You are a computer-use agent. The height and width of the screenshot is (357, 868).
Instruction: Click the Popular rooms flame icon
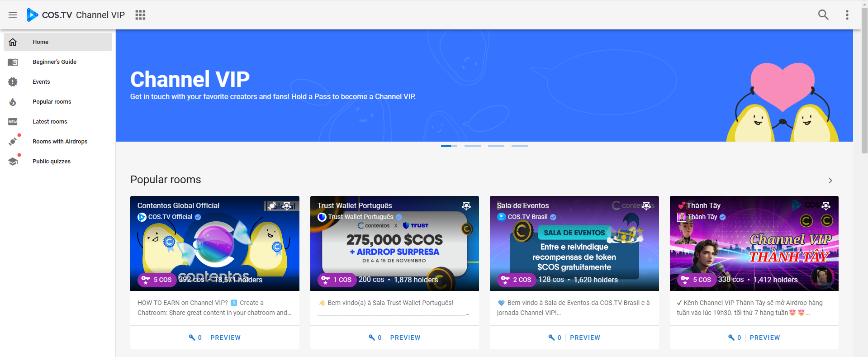[x=13, y=102]
